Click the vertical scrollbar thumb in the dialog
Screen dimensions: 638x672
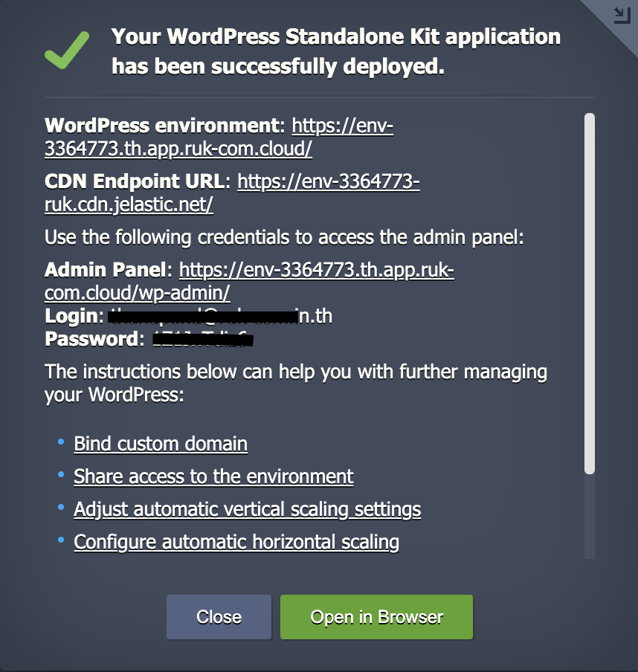tap(590, 294)
